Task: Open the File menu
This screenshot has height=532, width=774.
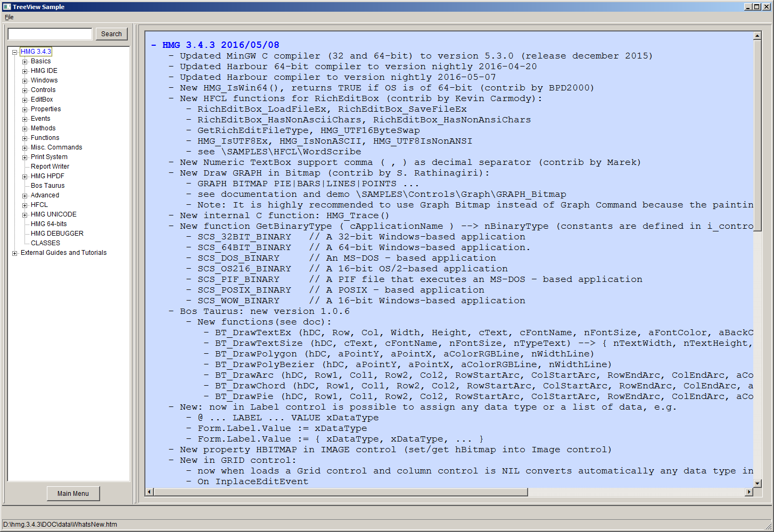Action: 9,17
